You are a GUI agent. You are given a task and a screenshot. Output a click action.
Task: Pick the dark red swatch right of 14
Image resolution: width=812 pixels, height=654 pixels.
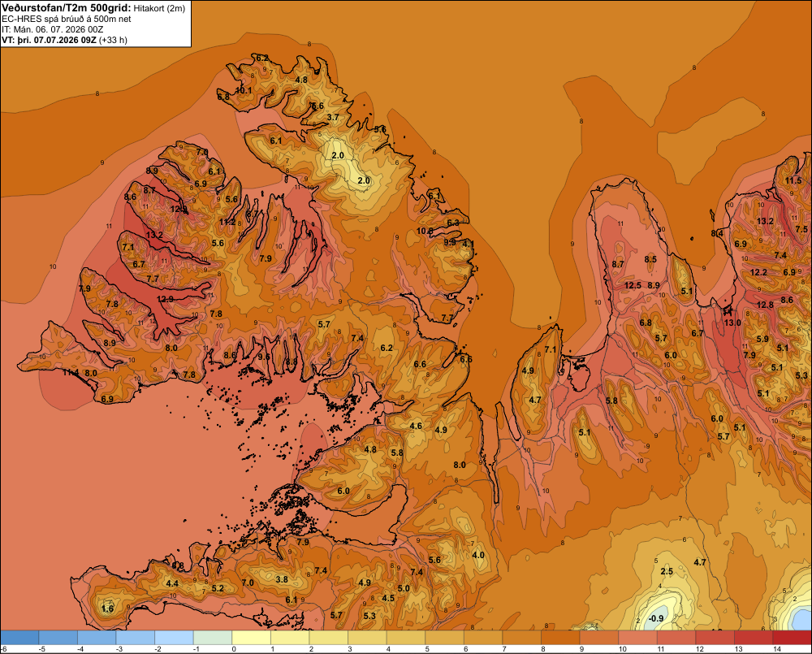coord(793,638)
